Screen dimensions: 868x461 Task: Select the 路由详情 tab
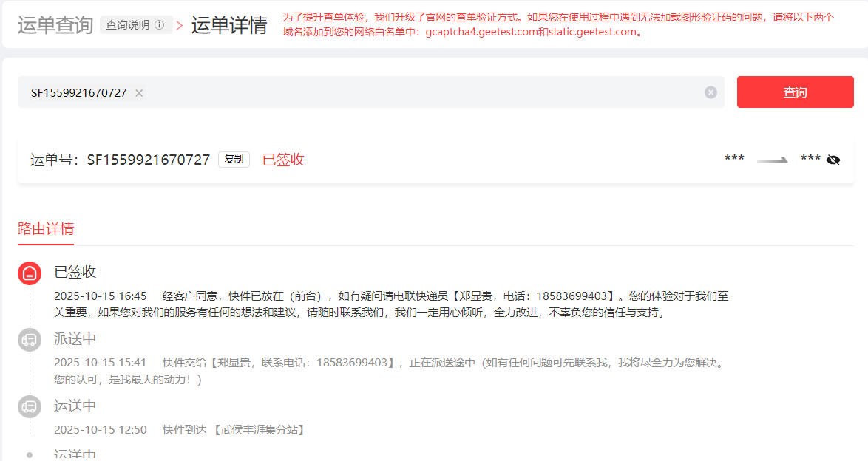tap(46, 228)
